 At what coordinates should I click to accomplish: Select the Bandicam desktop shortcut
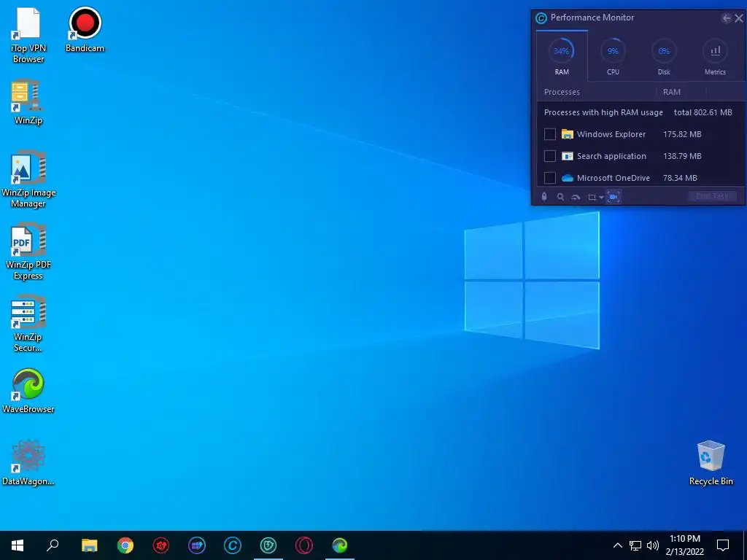[85, 29]
